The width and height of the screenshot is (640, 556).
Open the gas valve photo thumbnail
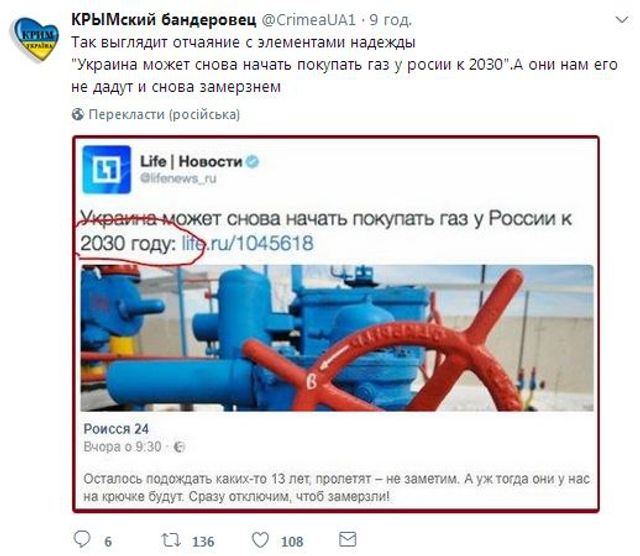337,338
